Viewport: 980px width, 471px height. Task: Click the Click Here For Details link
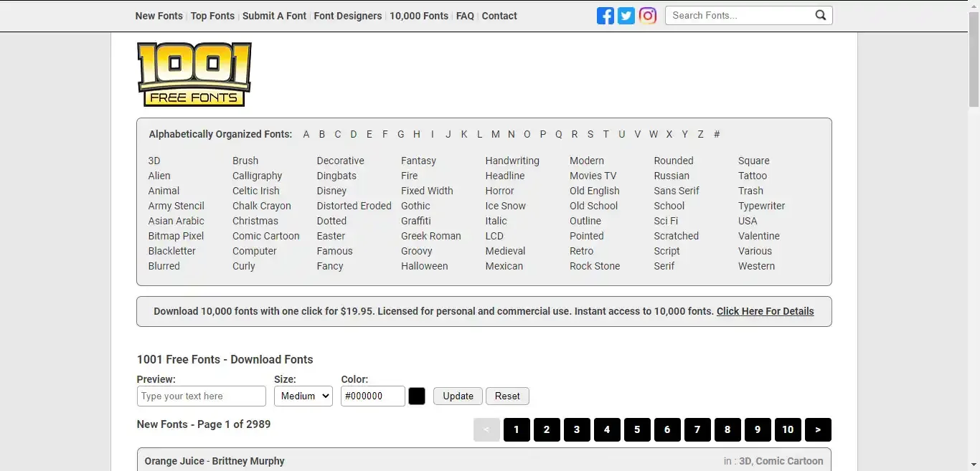coord(765,311)
